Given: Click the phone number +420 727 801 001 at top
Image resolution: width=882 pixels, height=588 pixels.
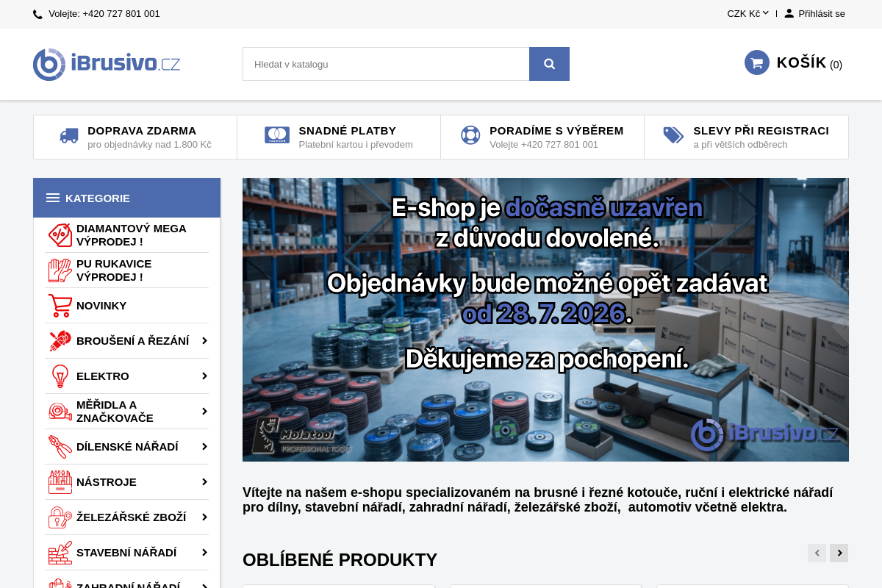Looking at the screenshot, I should click(121, 14).
